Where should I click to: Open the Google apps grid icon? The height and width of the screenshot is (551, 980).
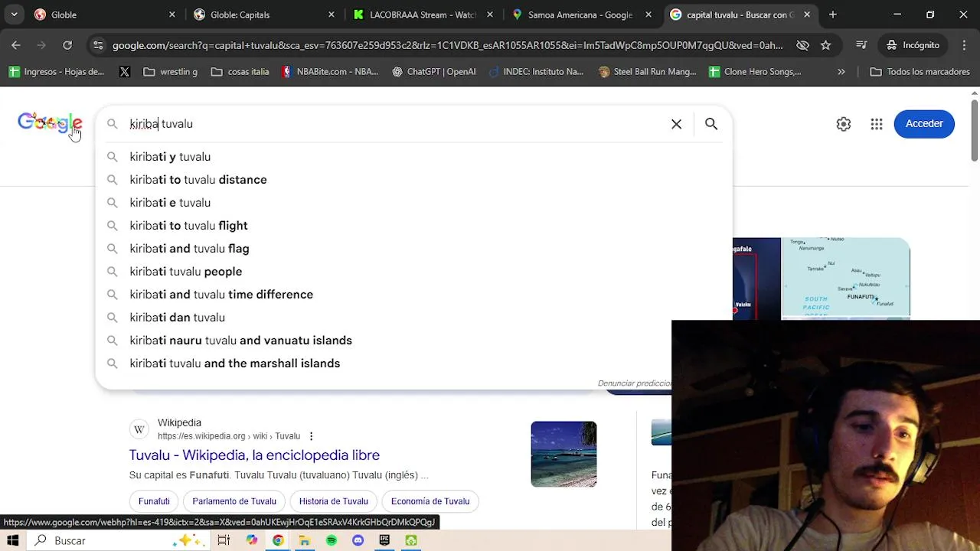pyautogui.click(x=877, y=124)
